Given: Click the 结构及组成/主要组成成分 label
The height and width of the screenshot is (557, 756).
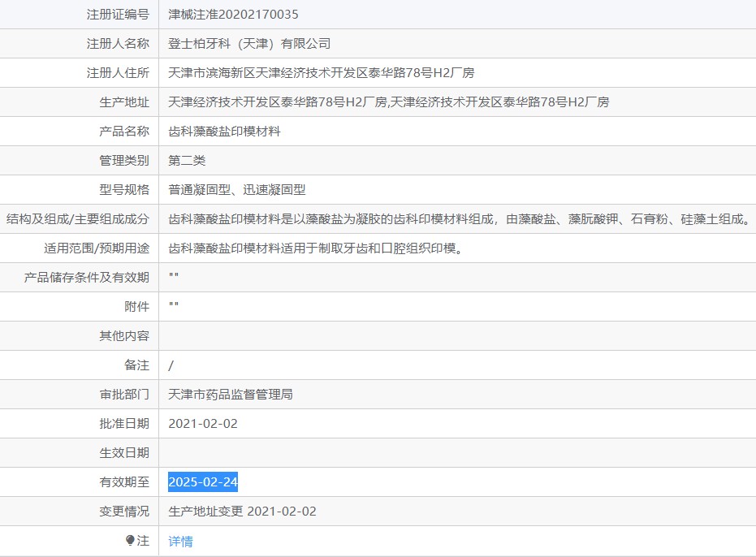Looking at the screenshot, I should click(x=78, y=219).
